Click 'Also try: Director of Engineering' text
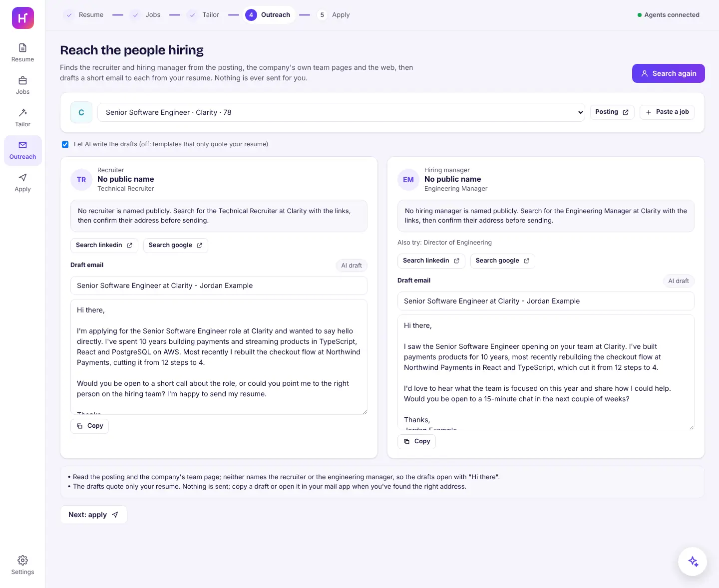The width and height of the screenshot is (719, 588). 444,243
